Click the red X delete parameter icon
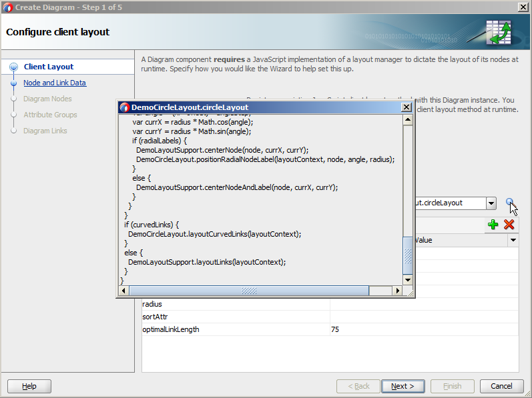532x398 pixels. click(509, 225)
